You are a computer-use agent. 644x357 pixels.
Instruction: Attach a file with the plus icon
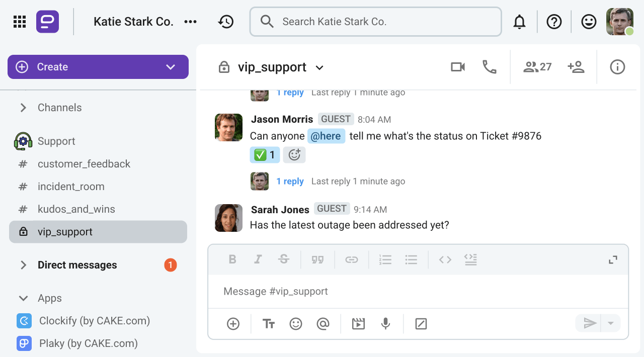(232, 324)
